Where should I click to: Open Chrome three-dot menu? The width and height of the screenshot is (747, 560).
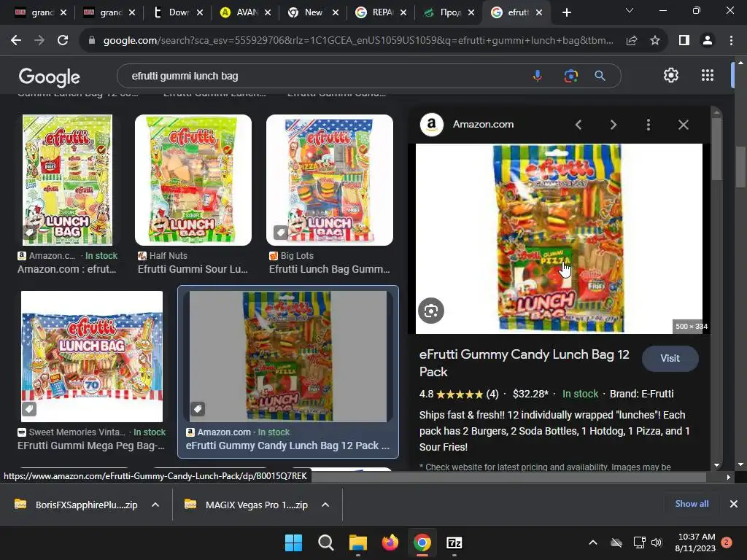click(731, 41)
